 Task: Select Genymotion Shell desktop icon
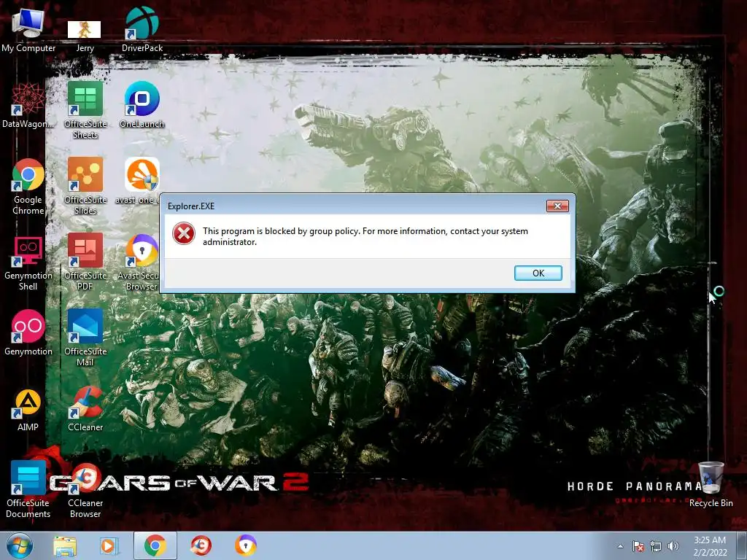coord(28,262)
